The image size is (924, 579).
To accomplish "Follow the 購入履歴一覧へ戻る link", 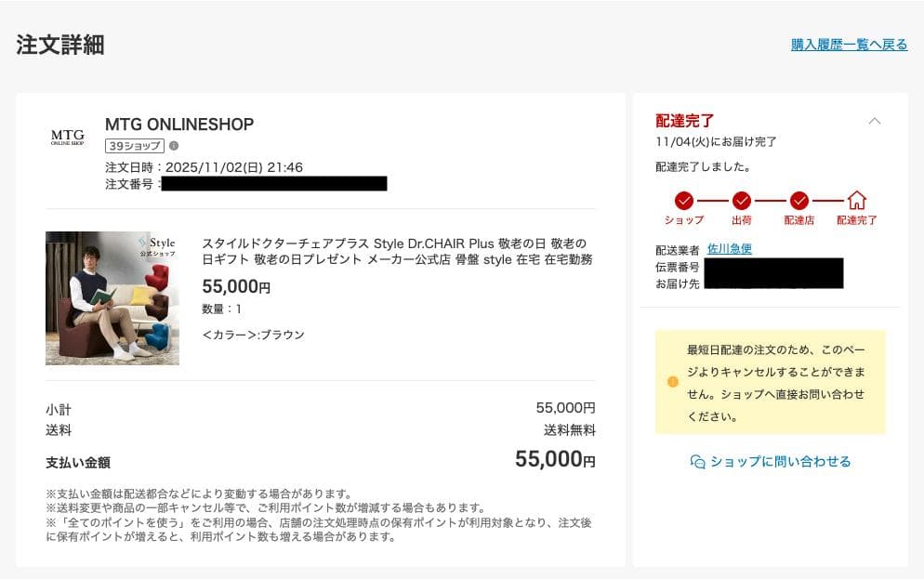I will click(848, 45).
